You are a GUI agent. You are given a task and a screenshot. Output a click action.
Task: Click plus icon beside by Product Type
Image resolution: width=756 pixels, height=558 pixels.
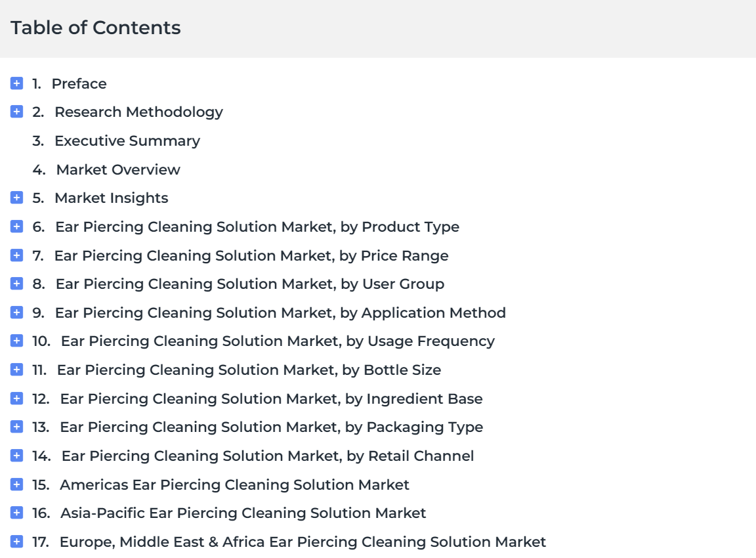16,226
